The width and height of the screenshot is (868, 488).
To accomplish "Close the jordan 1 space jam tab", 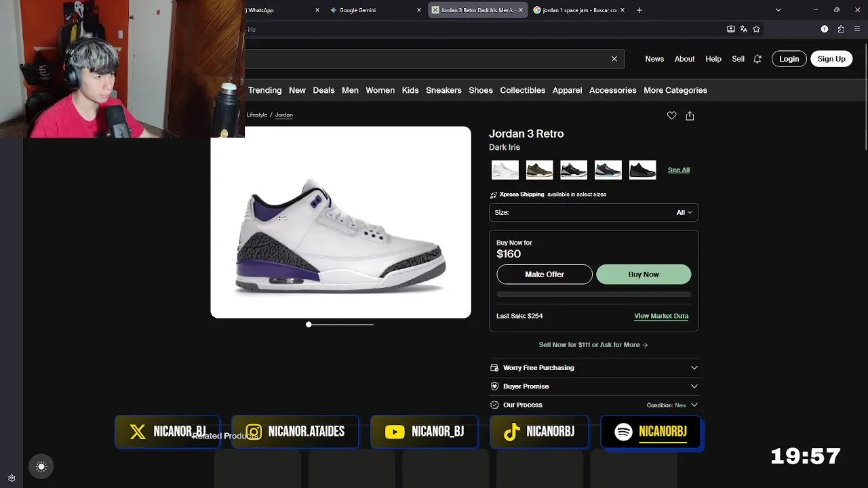I will pyautogui.click(x=623, y=10).
